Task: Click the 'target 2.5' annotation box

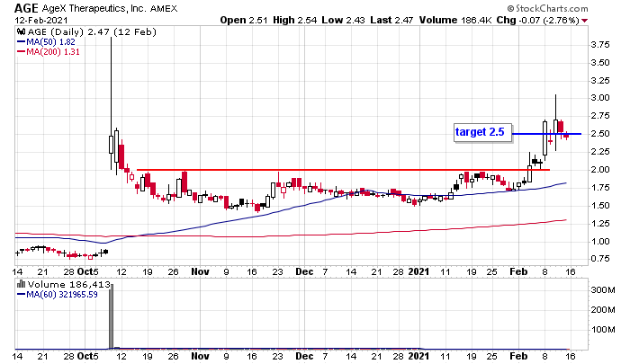Action: 483,132
